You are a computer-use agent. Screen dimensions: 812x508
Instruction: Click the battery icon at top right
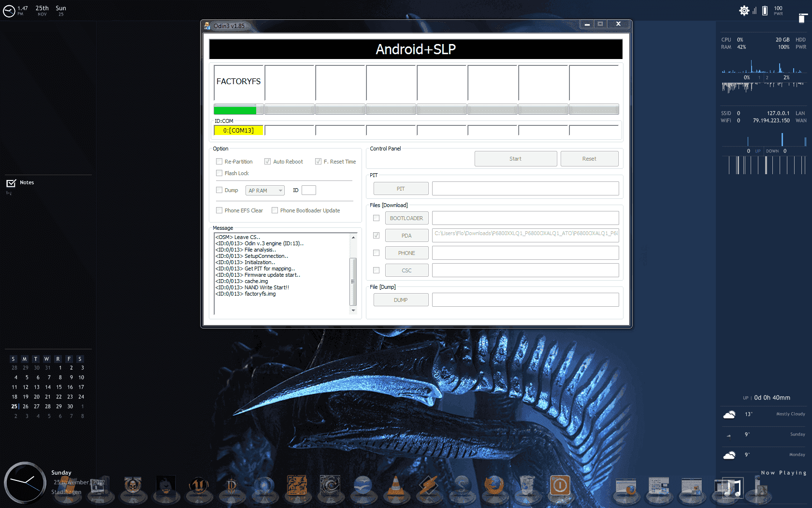click(x=765, y=10)
